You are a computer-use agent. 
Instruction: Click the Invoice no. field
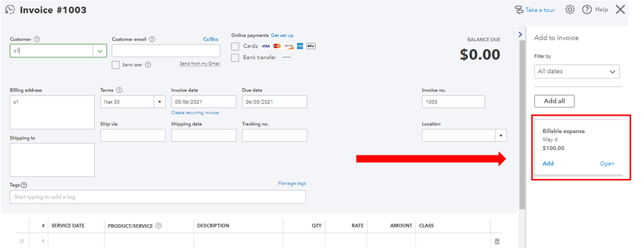pyautogui.click(x=453, y=102)
